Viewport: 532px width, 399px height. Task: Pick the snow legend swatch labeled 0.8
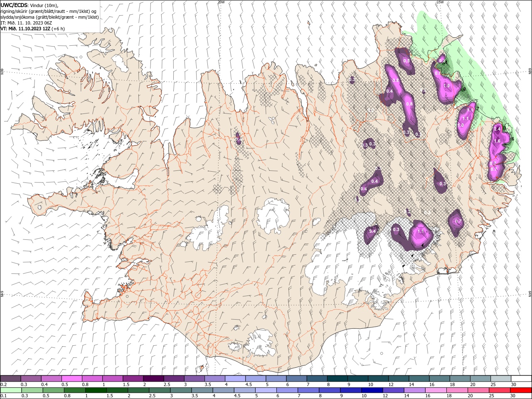92,379
